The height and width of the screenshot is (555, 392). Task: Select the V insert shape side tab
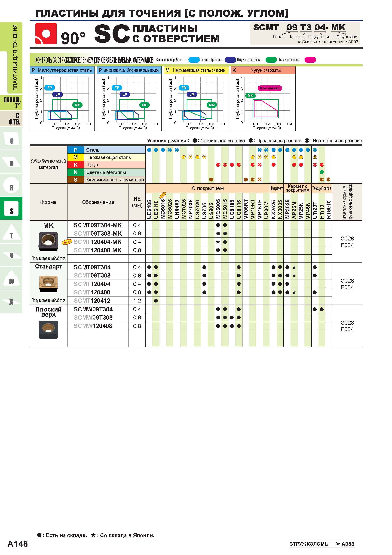[x=11, y=255]
